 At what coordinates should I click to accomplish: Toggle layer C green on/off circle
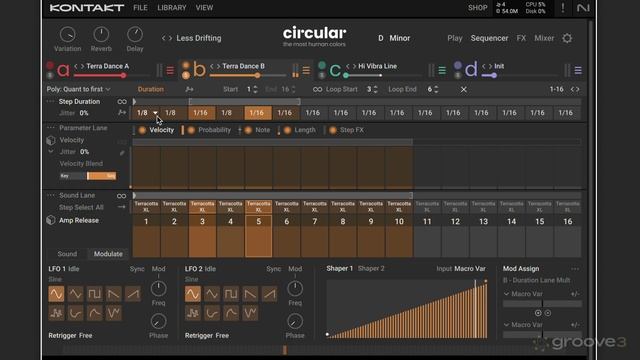click(322, 65)
